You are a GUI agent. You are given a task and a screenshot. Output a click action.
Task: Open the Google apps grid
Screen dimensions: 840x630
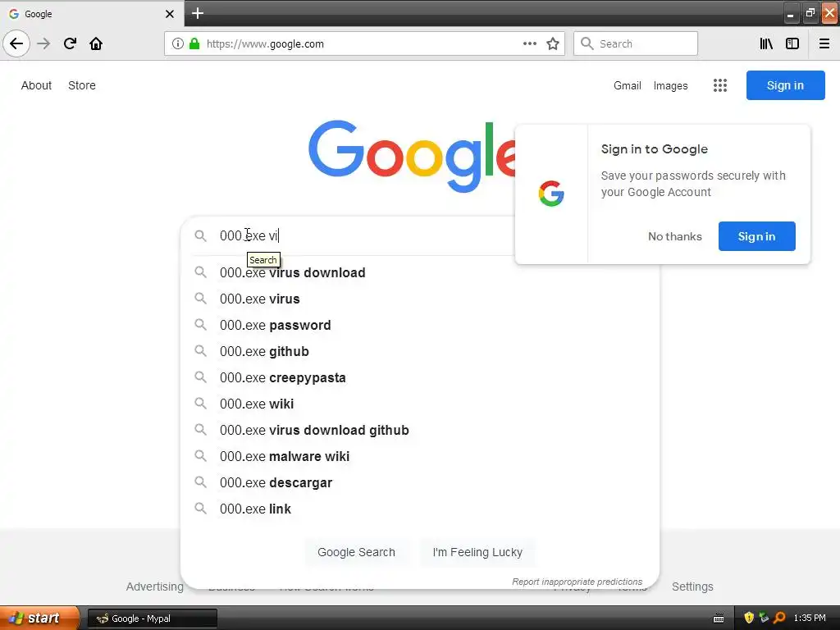[720, 85]
